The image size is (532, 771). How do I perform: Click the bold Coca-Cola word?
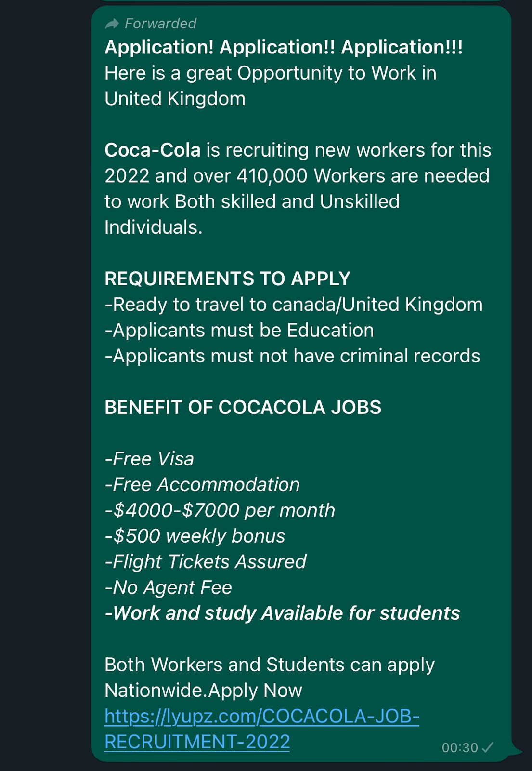coord(153,150)
